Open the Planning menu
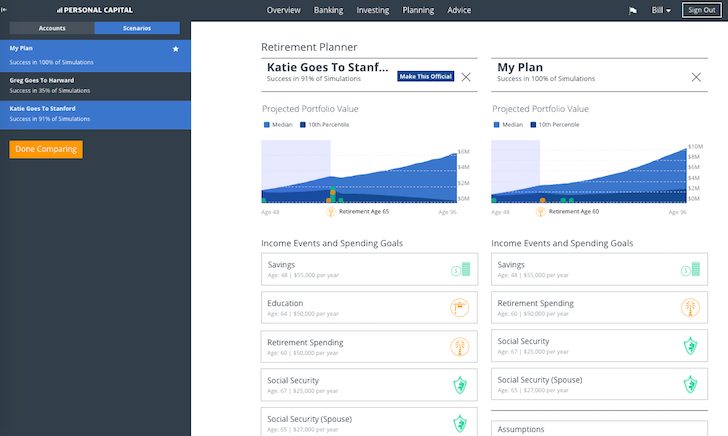The height and width of the screenshot is (436, 728). point(418,10)
